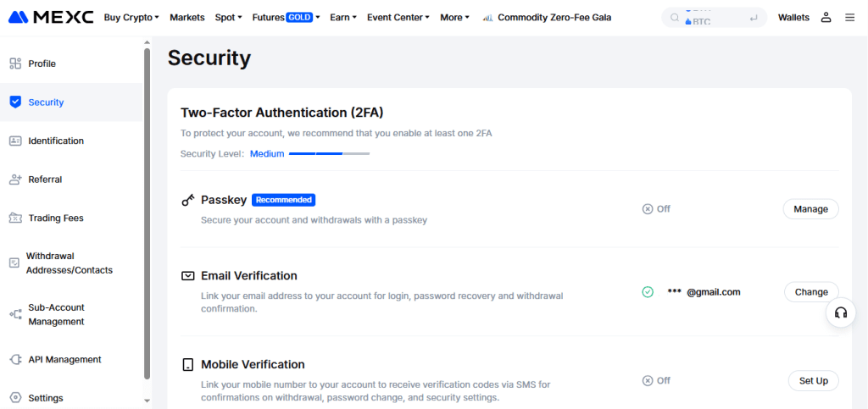Click the Two-Factor Authentication (2FA) heading
The height and width of the screenshot is (409, 868).
[x=281, y=113]
